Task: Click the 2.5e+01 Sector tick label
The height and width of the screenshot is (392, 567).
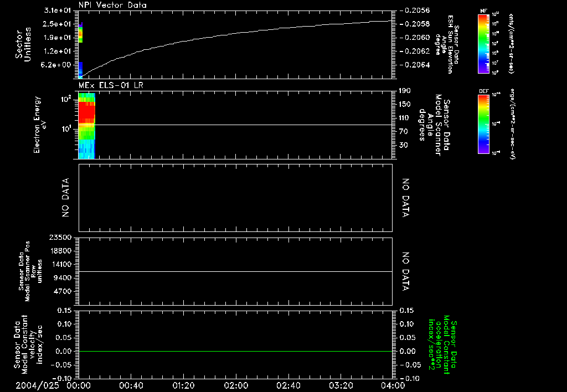Action: 58,24
